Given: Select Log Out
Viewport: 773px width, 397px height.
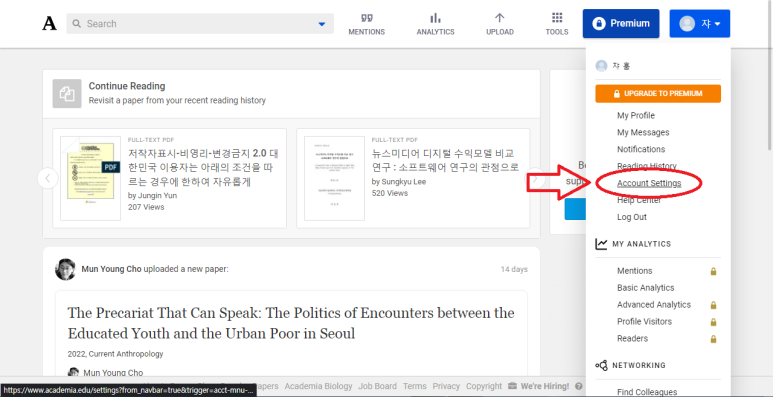Looking at the screenshot, I should tap(632, 217).
